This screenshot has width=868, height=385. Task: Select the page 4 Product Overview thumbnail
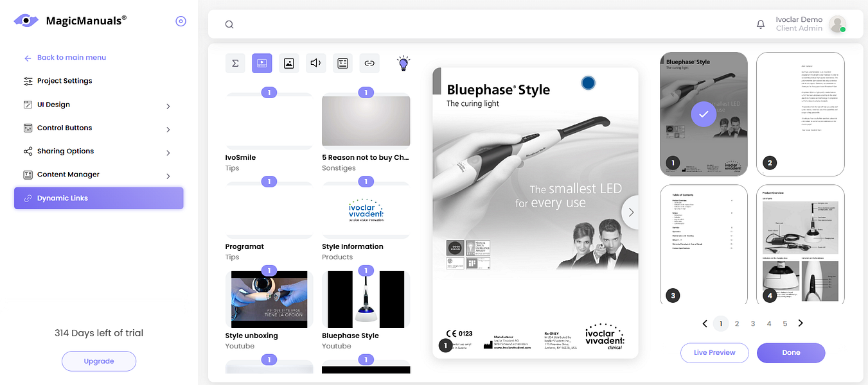(800, 244)
